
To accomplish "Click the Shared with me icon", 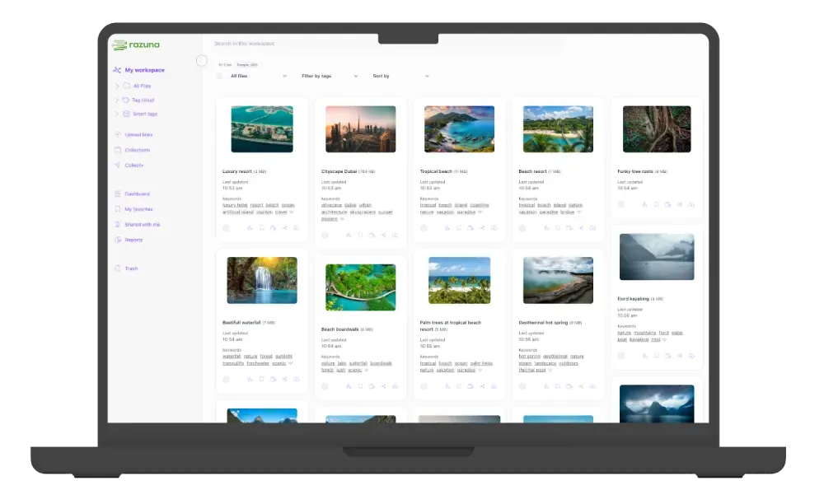I will point(118,224).
